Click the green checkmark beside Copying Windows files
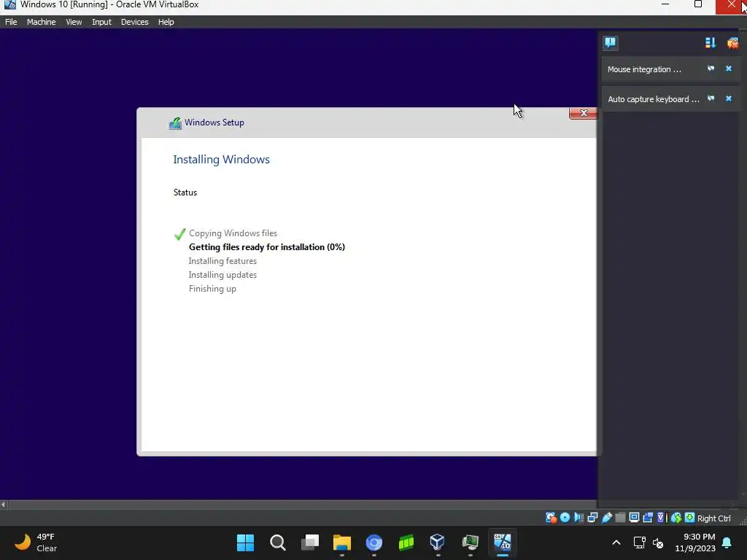Screen dimensions: 747x560 179,234
